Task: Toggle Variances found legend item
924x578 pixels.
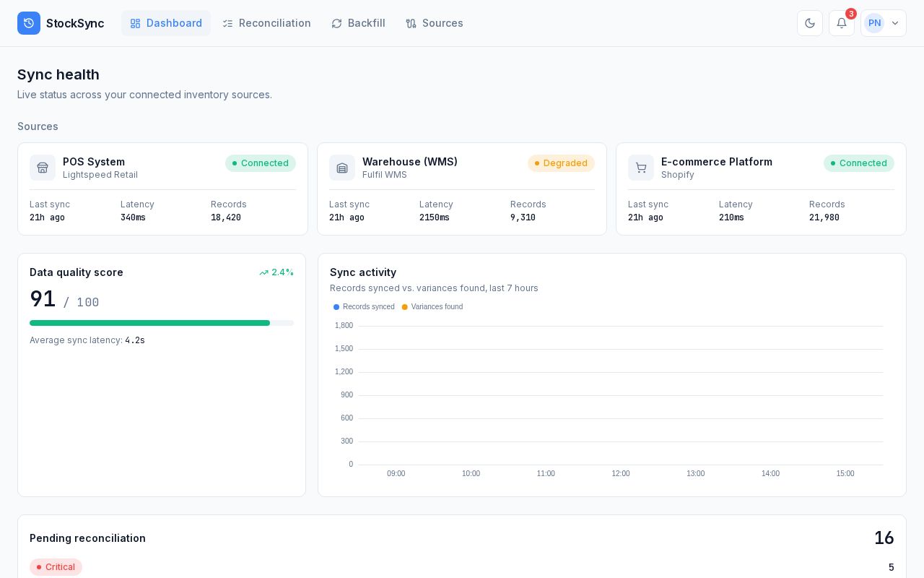Action: (432, 307)
